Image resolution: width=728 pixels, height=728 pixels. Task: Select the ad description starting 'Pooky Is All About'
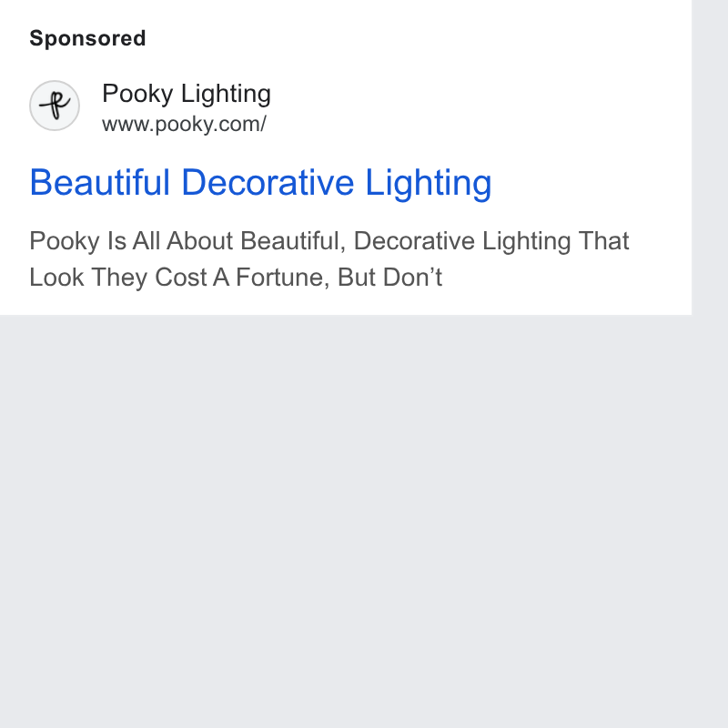[329, 259]
